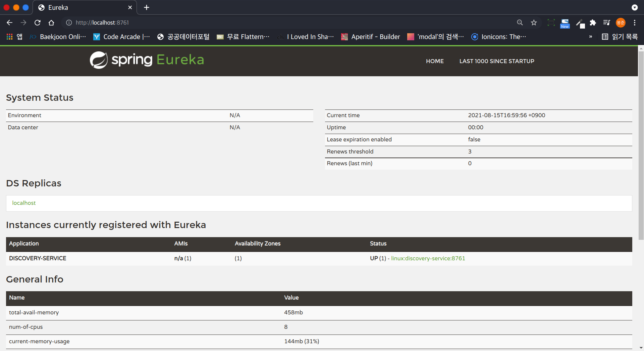Open 무료 Flattern bookmark

(x=243, y=37)
